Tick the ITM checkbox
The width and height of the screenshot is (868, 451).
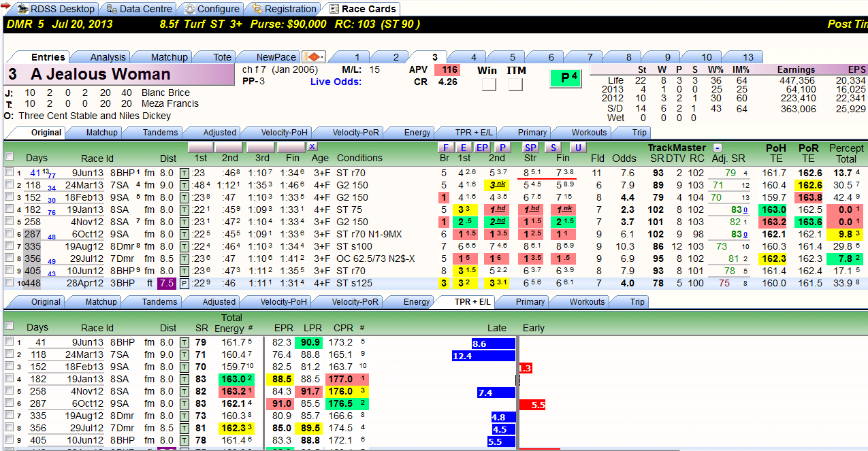tap(515, 84)
